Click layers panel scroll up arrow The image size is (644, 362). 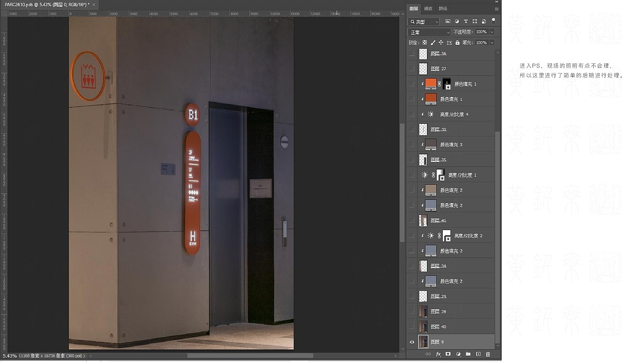coord(498,52)
